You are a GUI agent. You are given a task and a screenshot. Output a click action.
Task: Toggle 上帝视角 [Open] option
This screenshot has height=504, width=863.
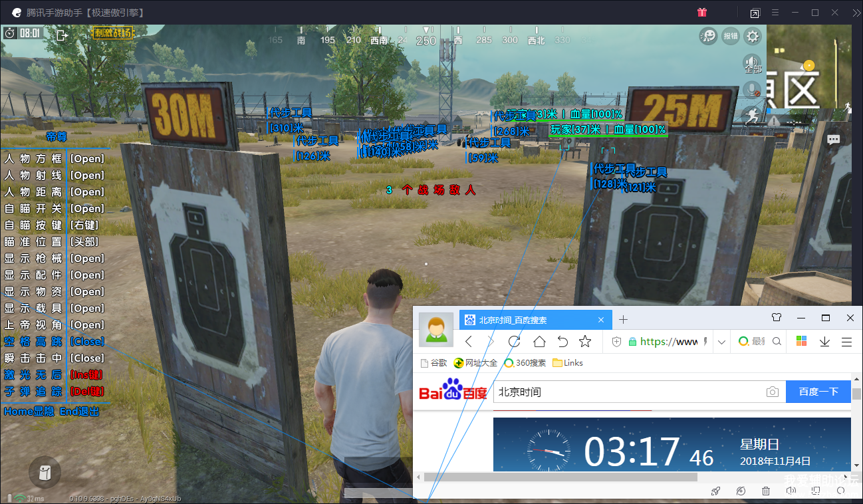[54, 325]
